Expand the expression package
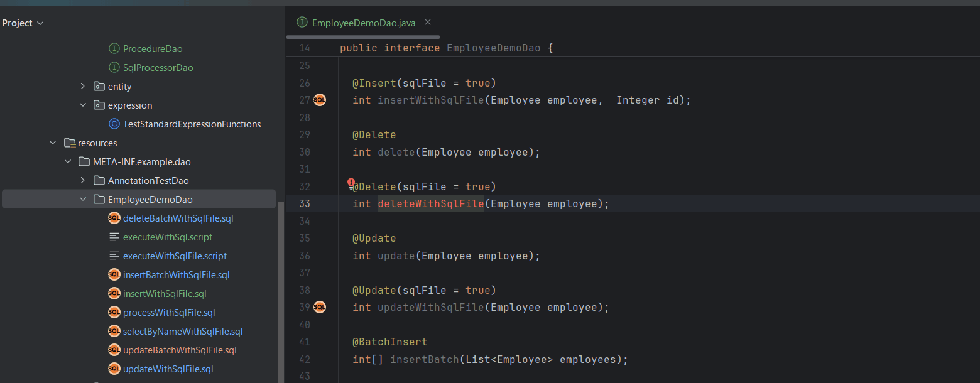 coord(83,105)
